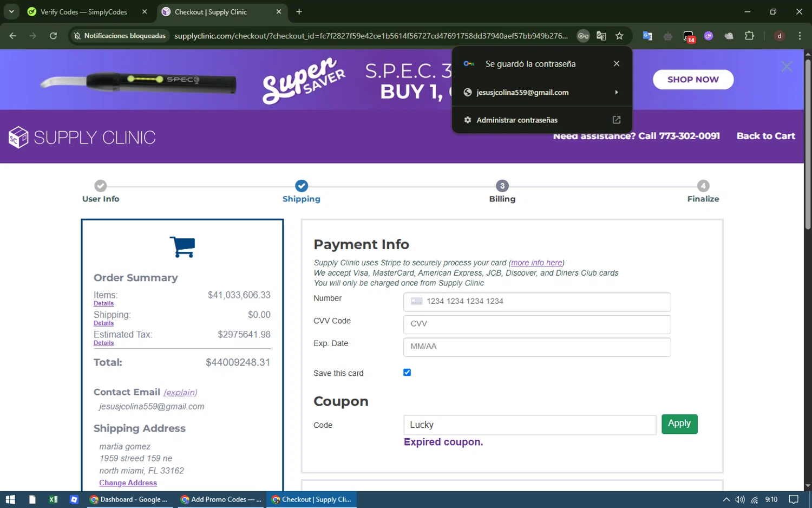Click the page vertical scrollbar

pyautogui.click(x=808, y=145)
